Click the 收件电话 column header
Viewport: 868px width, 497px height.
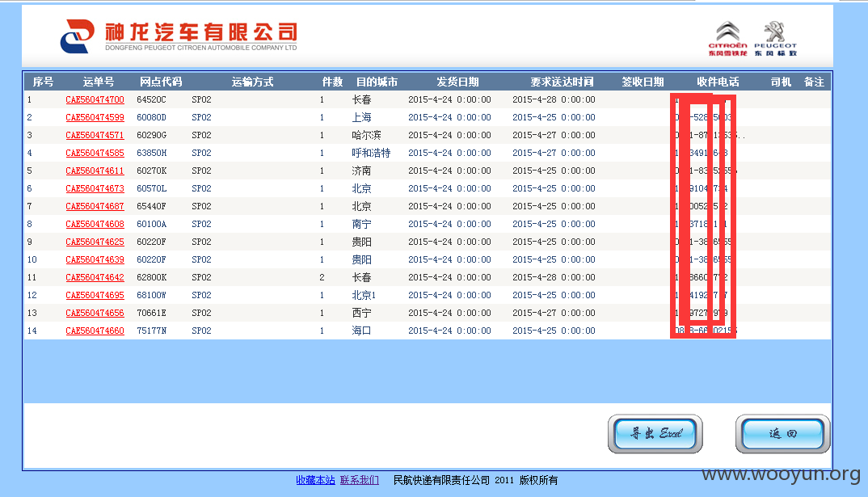[x=718, y=82]
